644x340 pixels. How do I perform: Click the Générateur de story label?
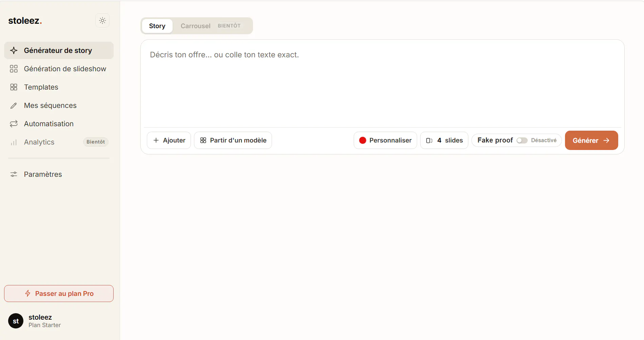tap(58, 51)
